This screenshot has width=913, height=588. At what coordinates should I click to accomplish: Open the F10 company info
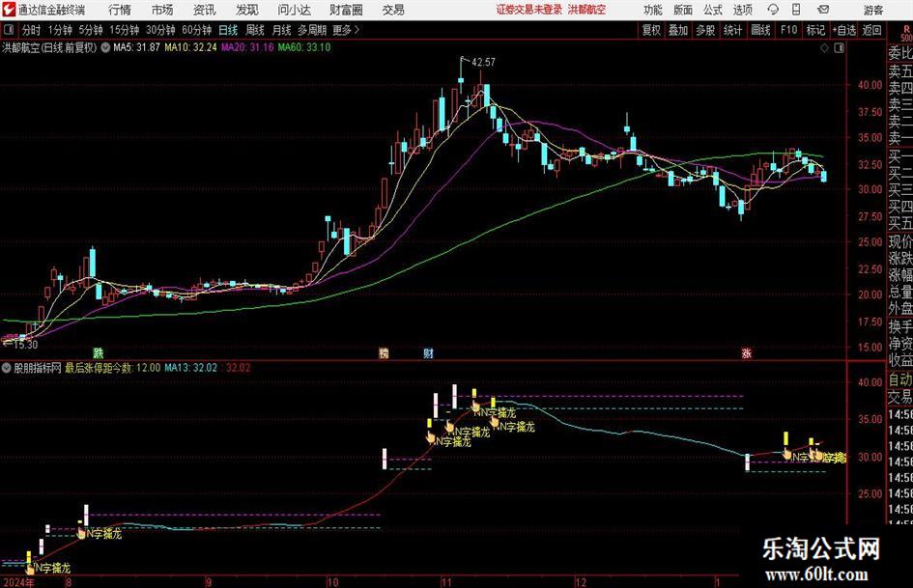788,30
